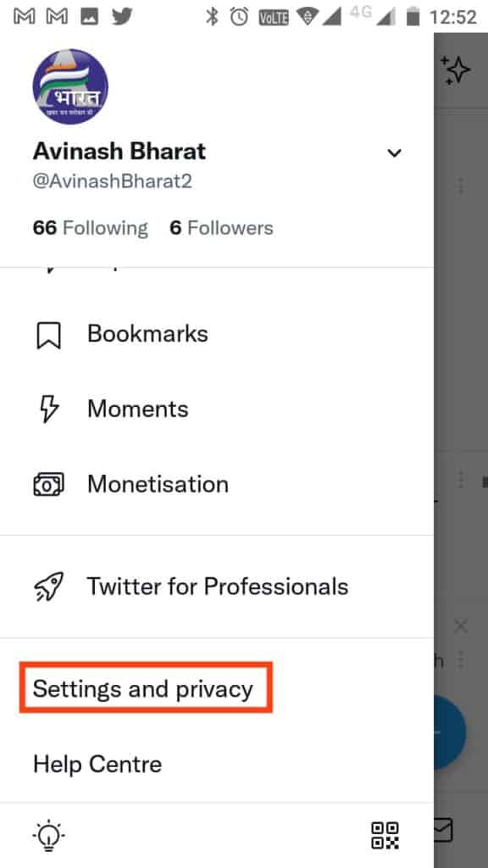Open Settings and privacy
Image resolution: width=488 pixels, height=868 pixels.
pyautogui.click(x=142, y=689)
